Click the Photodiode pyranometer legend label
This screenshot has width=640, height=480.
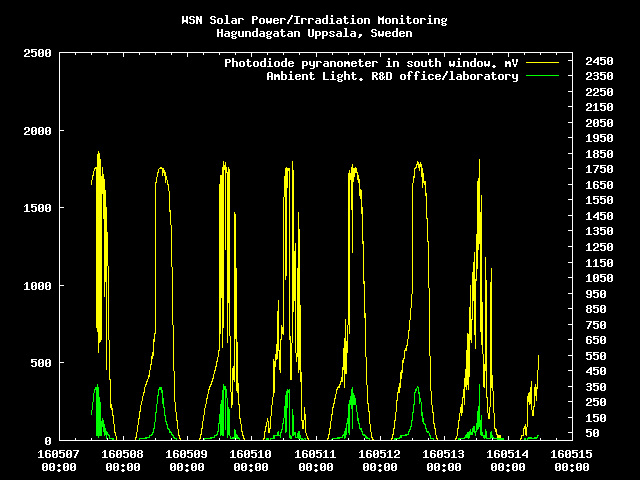click(x=371, y=63)
